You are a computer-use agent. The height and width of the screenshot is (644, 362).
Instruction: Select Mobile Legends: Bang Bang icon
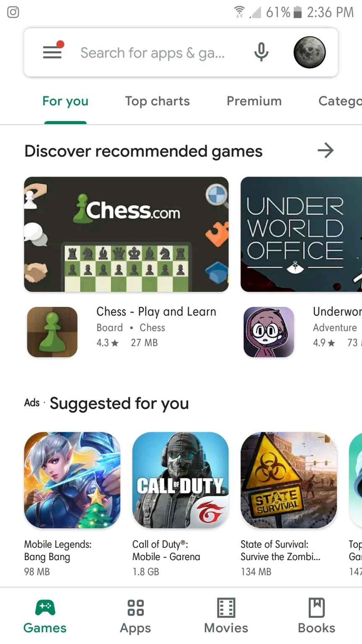pos(72,480)
